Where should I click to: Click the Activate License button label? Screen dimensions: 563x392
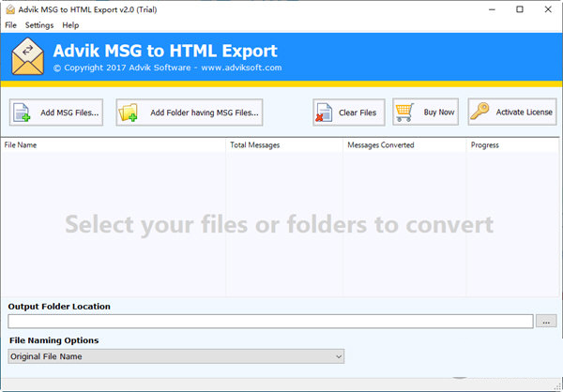click(x=525, y=112)
